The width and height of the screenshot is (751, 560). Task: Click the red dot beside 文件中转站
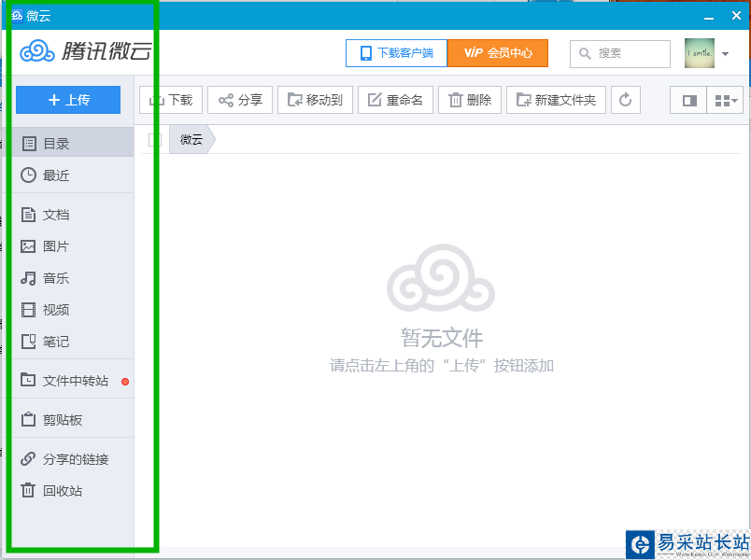[125, 382]
